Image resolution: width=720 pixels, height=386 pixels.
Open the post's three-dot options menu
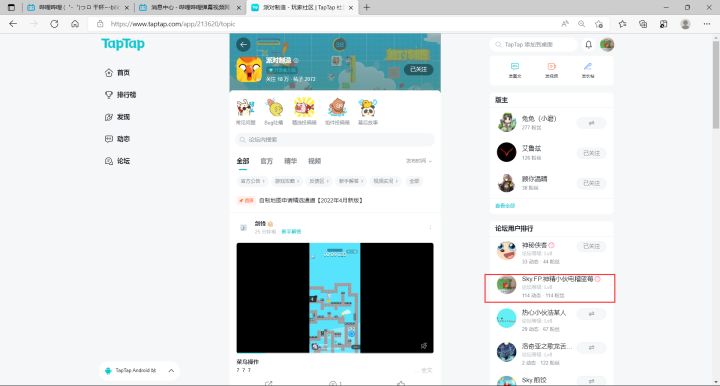pos(430,228)
